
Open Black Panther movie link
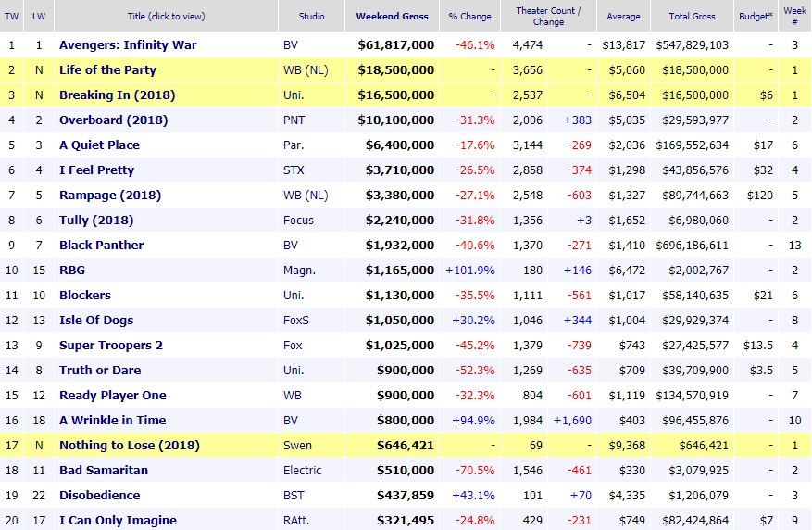[x=102, y=245]
